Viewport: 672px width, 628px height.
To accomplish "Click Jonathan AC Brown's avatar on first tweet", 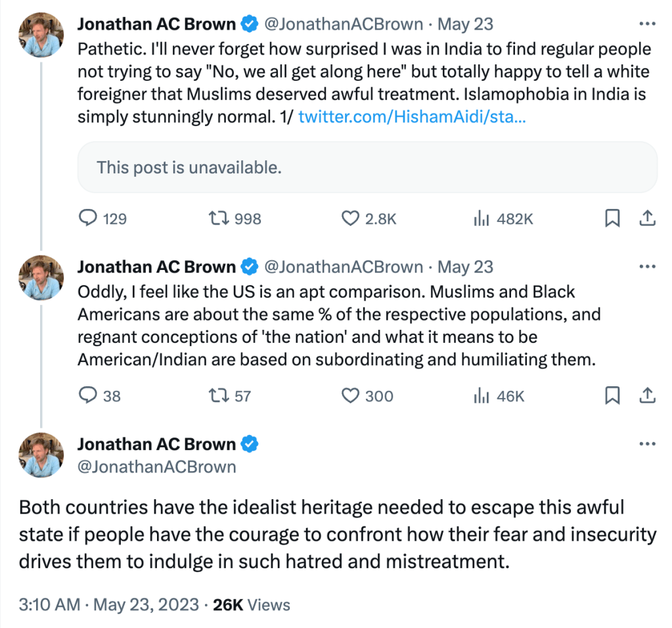I will (x=41, y=35).
